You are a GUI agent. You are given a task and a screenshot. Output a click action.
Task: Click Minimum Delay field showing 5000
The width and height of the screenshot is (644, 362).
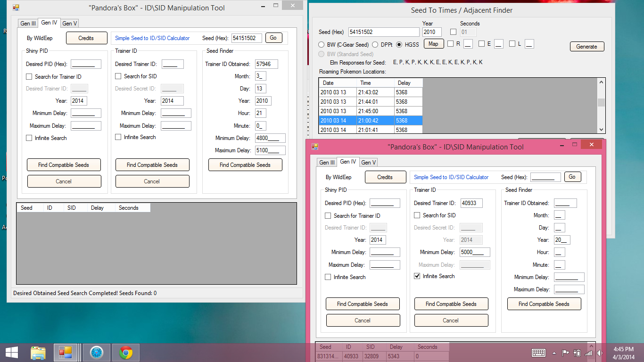coord(475,252)
